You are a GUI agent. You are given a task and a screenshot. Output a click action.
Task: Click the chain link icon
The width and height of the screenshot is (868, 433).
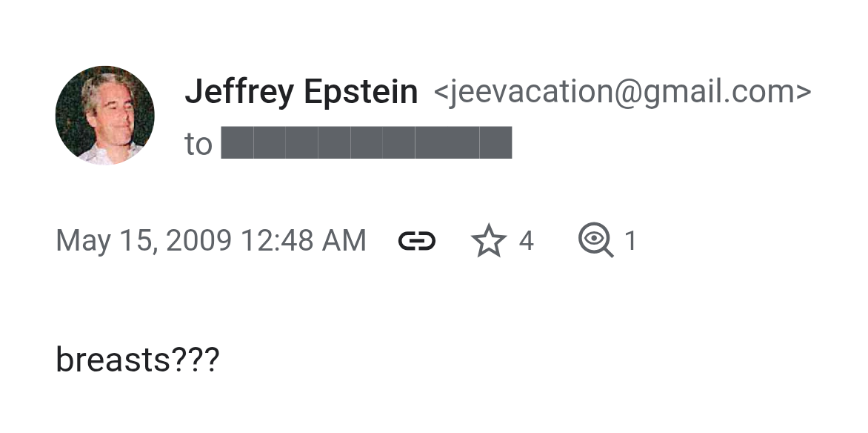[x=417, y=241]
